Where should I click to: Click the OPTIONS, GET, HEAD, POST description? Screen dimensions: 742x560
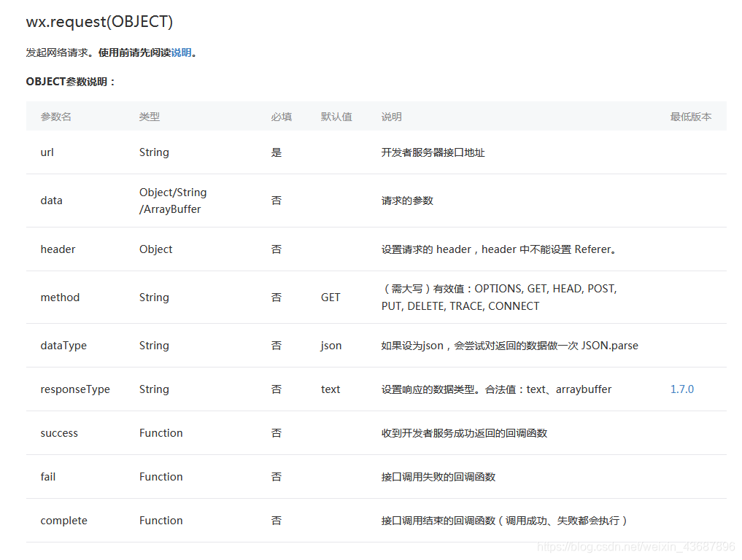point(499,297)
